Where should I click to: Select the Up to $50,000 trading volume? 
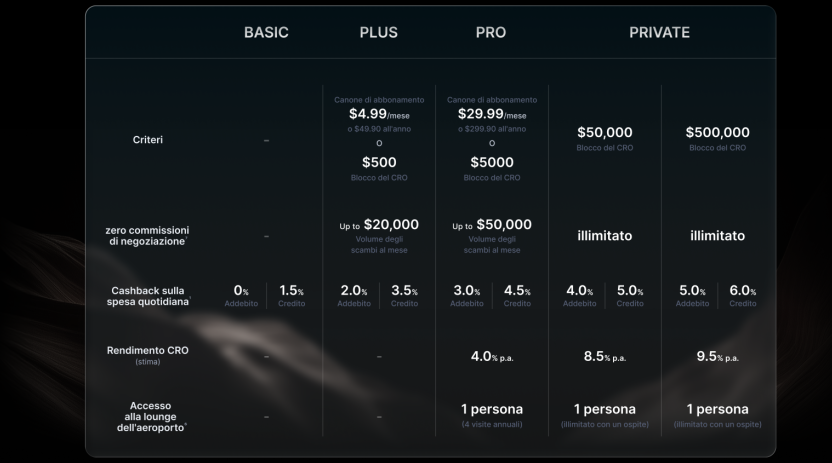pos(491,225)
